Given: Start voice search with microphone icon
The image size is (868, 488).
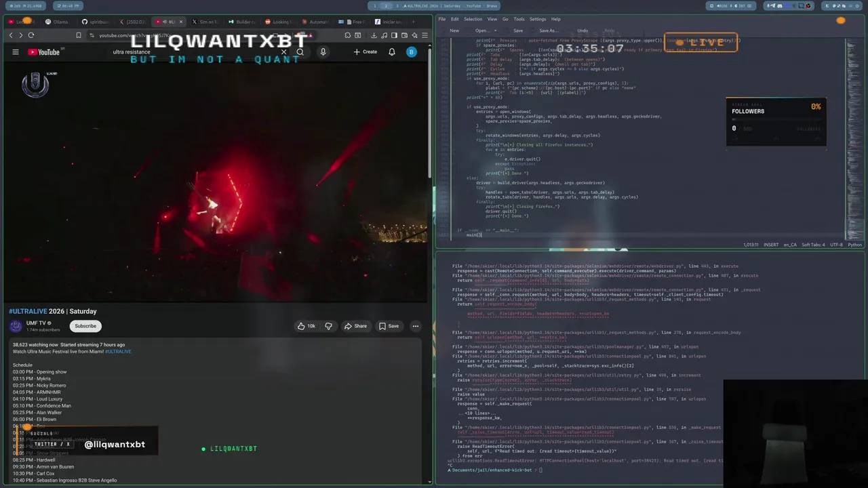Looking at the screenshot, I should (323, 52).
